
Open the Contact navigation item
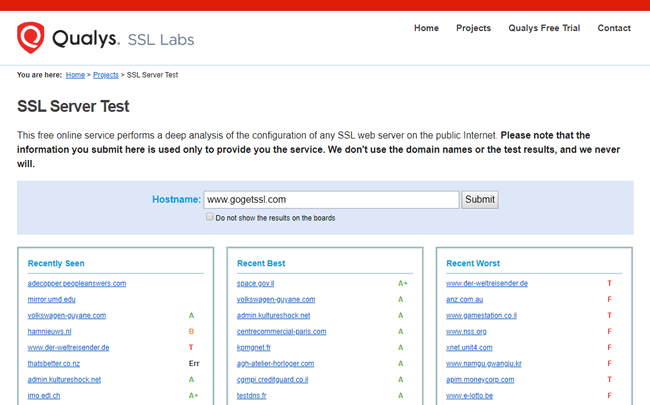[x=614, y=28]
